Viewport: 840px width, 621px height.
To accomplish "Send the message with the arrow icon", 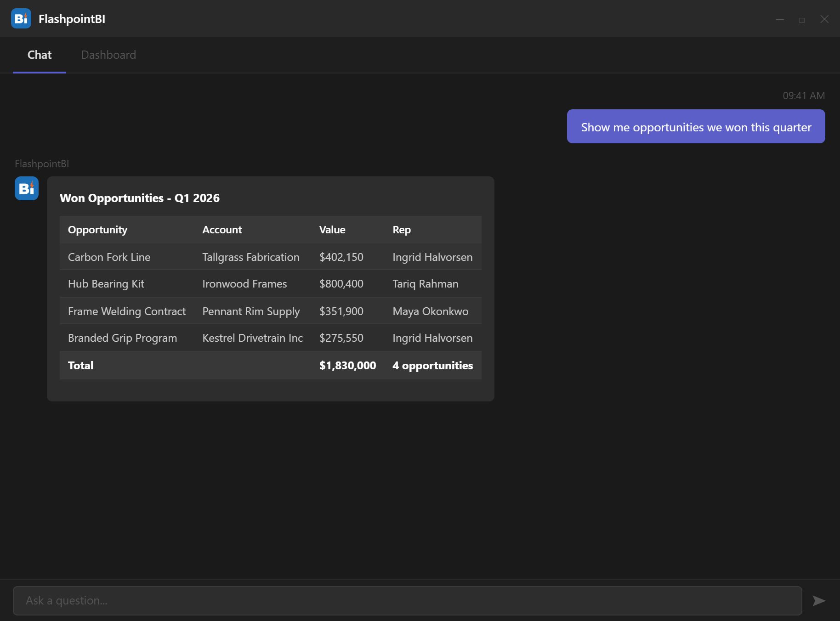I will click(819, 601).
